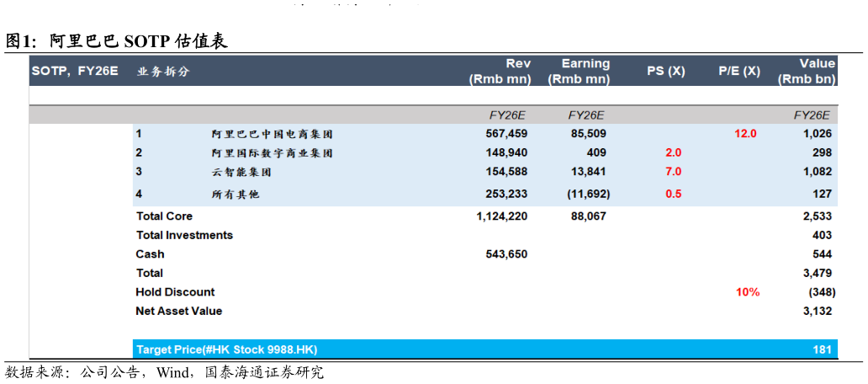Click the Total Core row label
This screenshot has height=384, width=868.
164,216
